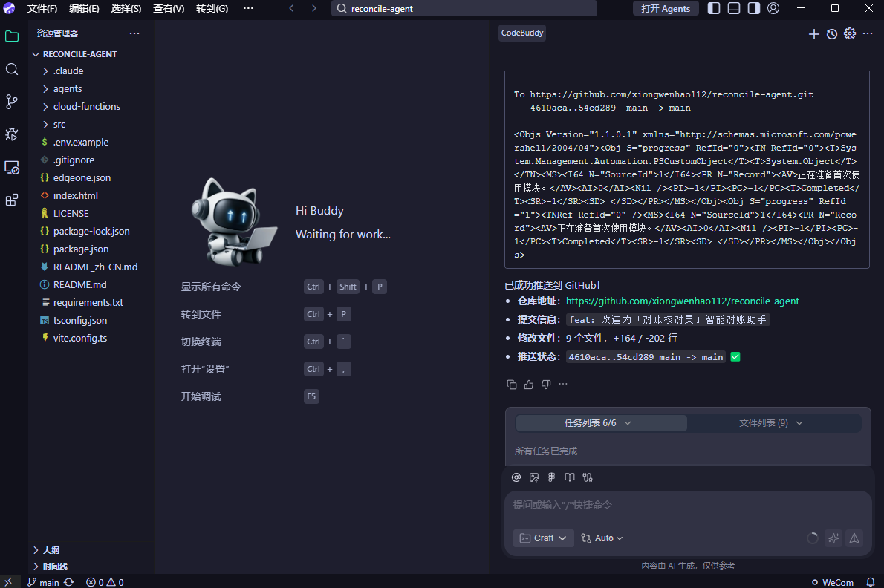The width and height of the screenshot is (884, 588).
Task: Click the Figma integration icon in chat toolbar
Action: coord(551,477)
